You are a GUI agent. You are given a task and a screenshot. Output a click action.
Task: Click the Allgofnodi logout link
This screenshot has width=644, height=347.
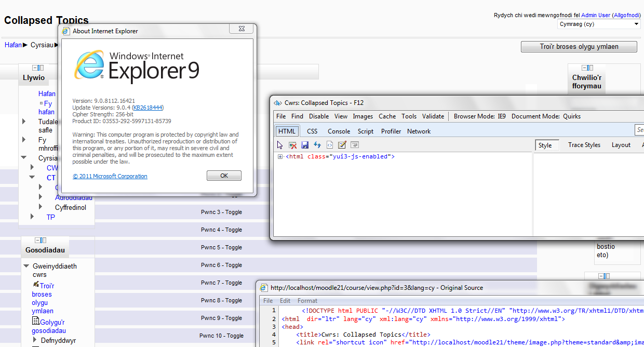click(x=626, y=16)
